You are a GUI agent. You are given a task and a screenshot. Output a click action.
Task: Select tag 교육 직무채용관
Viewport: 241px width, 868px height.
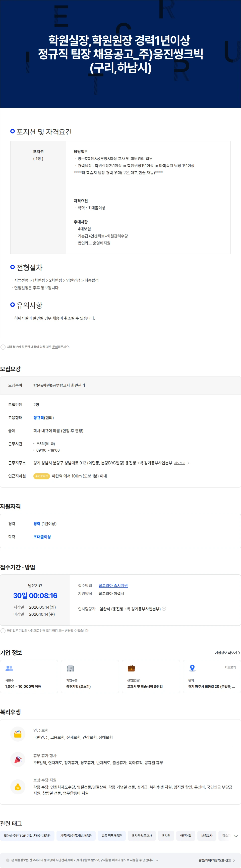[112, 836]
